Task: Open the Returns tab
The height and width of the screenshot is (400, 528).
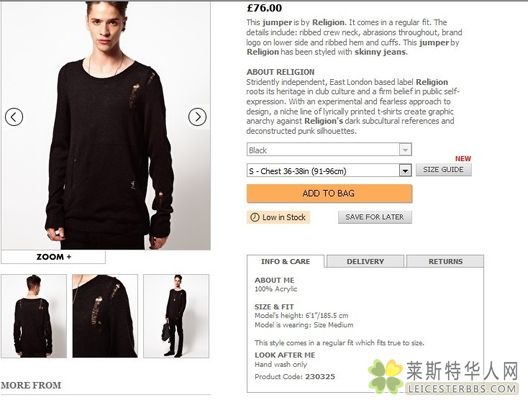Action: click(x=445, y=262)
